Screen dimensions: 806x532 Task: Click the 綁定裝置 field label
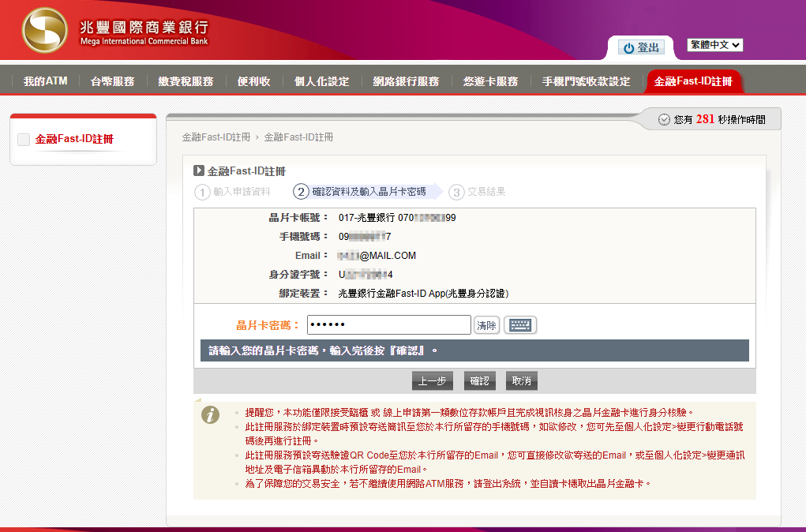[x=303, y=294]
